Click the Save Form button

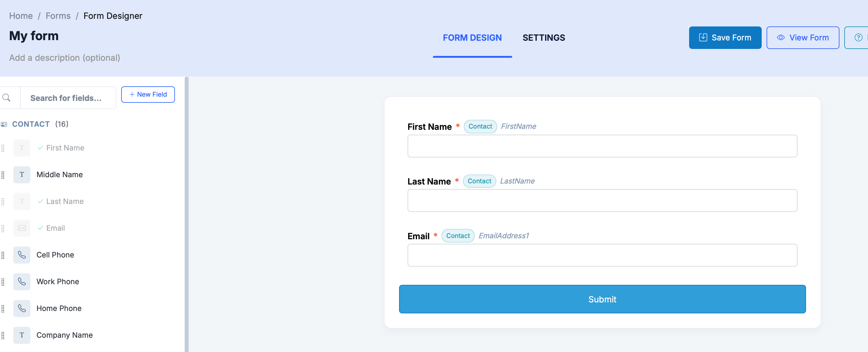[725, 38]
